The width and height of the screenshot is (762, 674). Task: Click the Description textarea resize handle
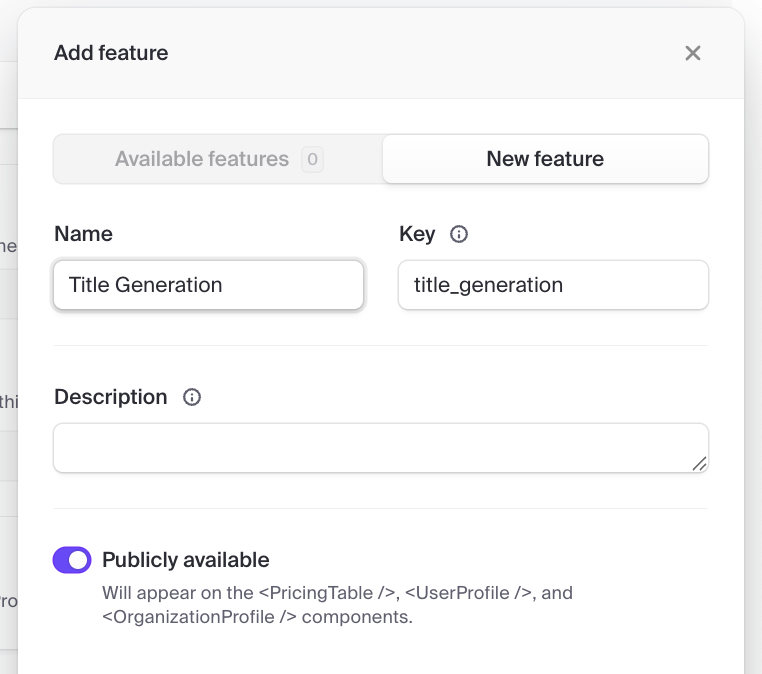coord(699,463)
